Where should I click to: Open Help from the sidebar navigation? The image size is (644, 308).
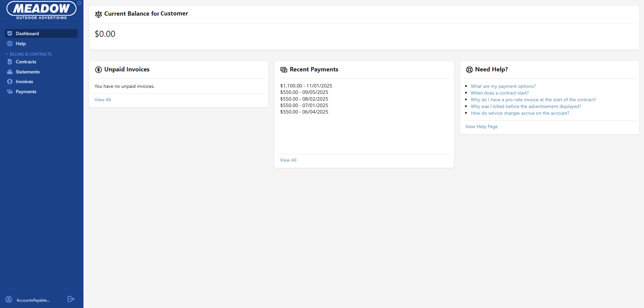(x=21, y=43)
